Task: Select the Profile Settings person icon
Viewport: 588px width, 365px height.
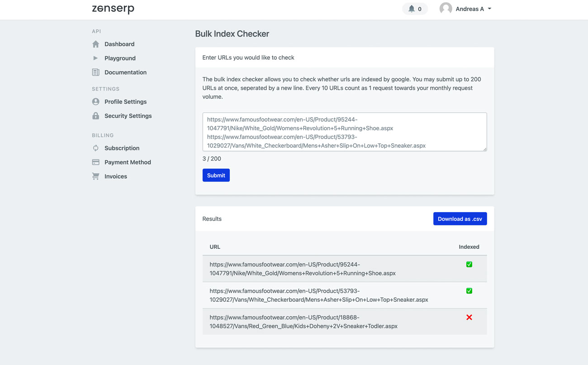Action: coord(95,101)
